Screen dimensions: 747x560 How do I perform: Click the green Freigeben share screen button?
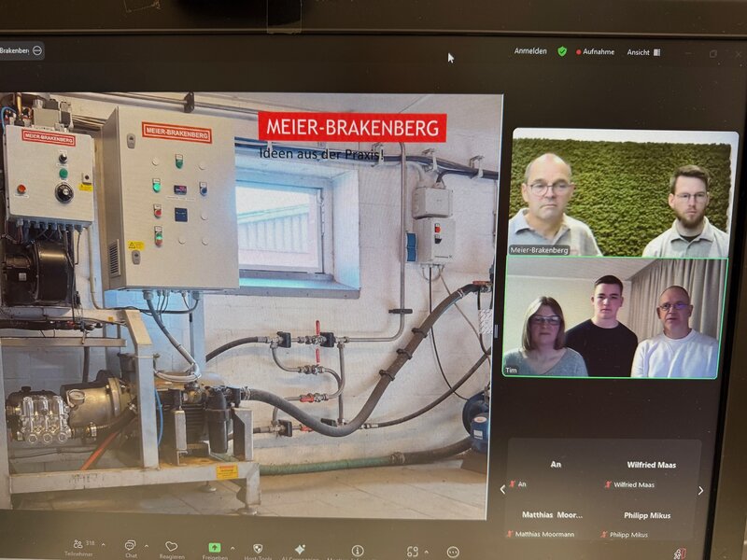[x=215, y=549]
